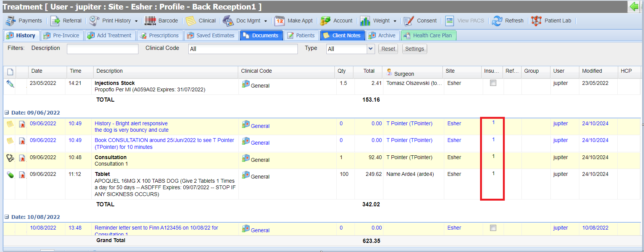
Task: Open the Add Treatment tab
Action: [x=110, y=35]
